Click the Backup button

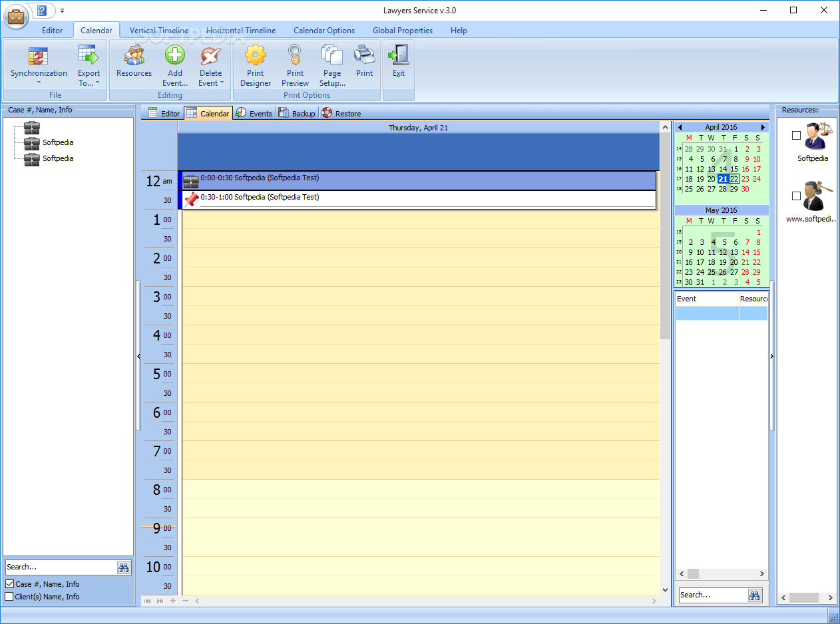tap(296, 113)
